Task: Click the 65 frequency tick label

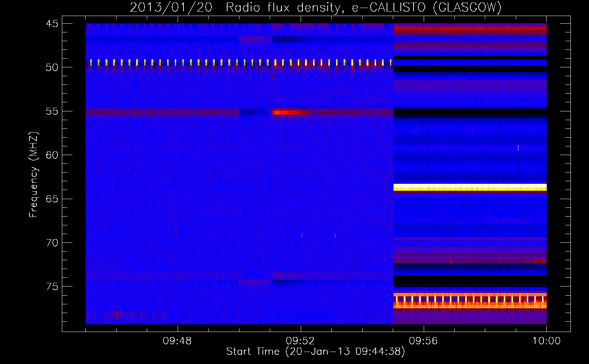Action: coord(52,199)
